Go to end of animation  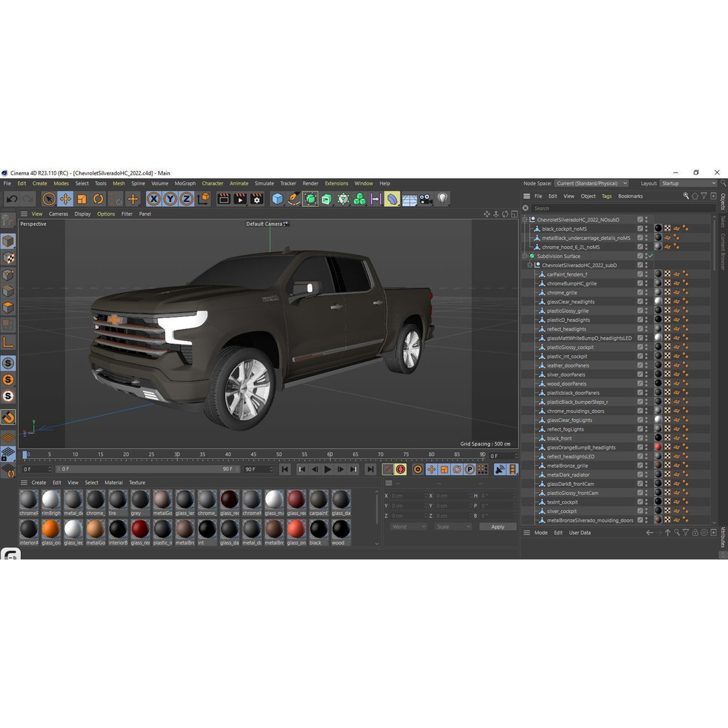point(370,469)
